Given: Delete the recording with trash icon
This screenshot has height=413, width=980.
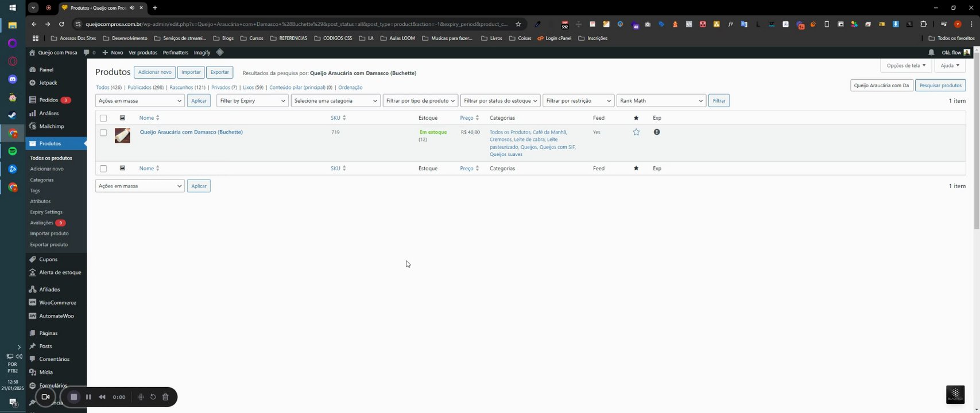Looking at the screenshot, I should pyautogui.click(x=165, y=397).
